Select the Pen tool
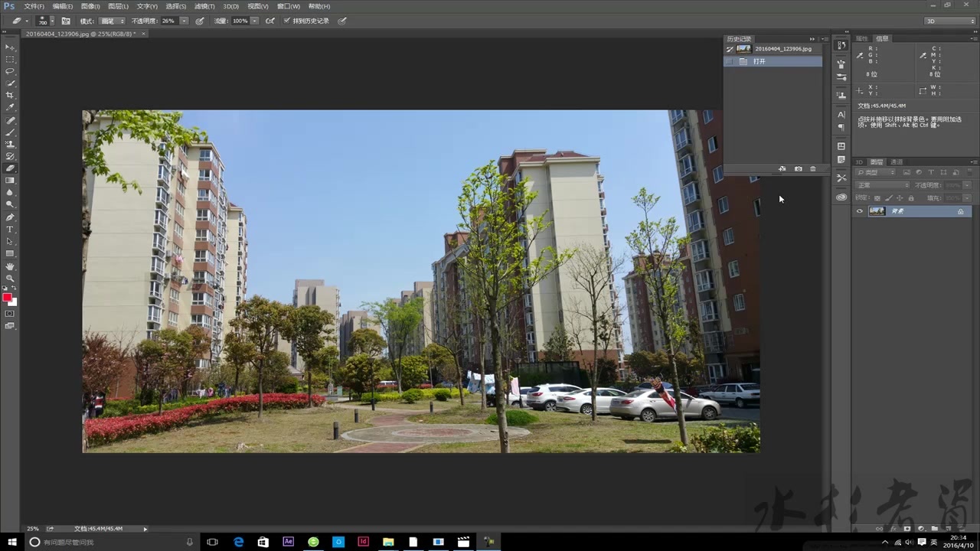The height and width of the screenshot is (551, 980). (x=10, y=217)
